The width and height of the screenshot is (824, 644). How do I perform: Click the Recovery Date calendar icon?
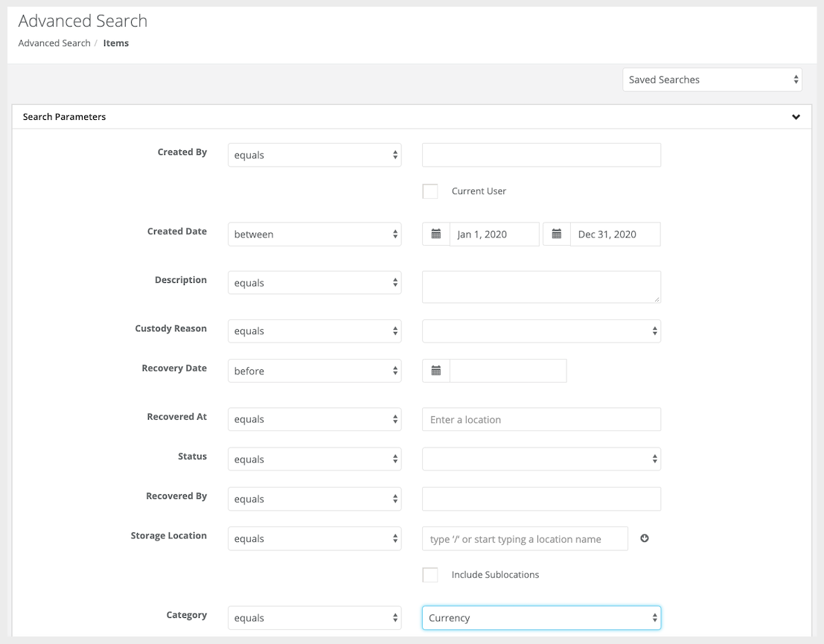(x=436, y=371)
